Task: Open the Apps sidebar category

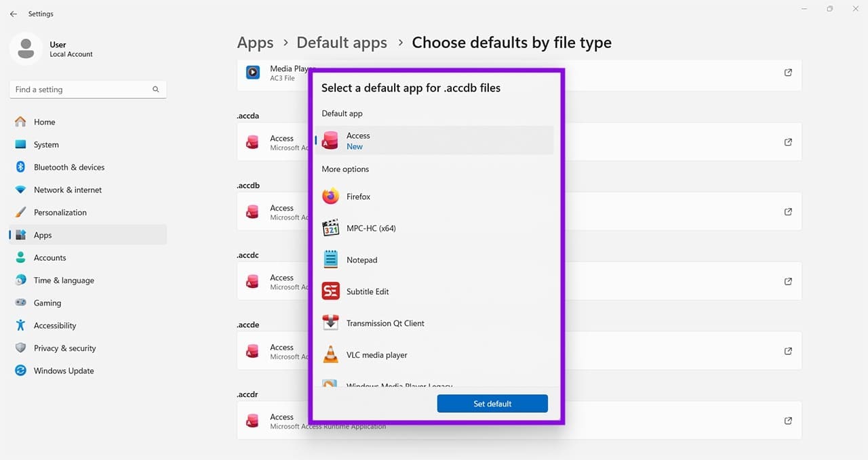Action: (x=87, y=235)
